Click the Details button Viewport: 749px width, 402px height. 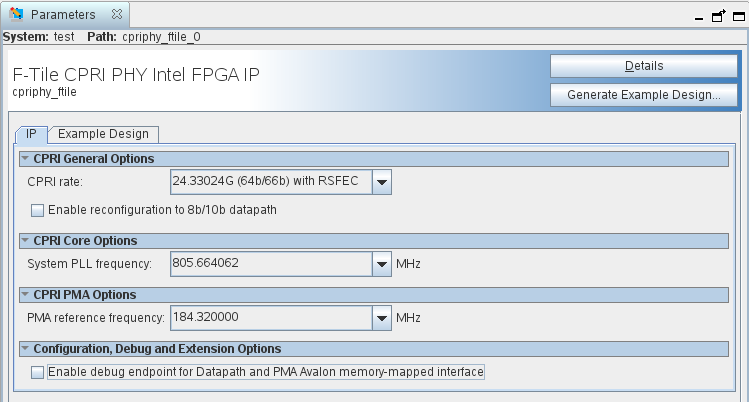(x=644, y=66)
